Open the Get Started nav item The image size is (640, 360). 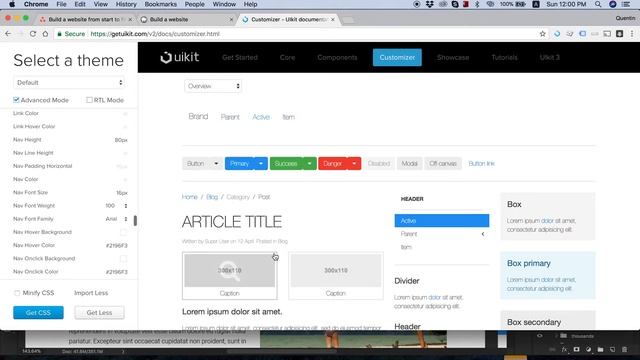point(240,58)
